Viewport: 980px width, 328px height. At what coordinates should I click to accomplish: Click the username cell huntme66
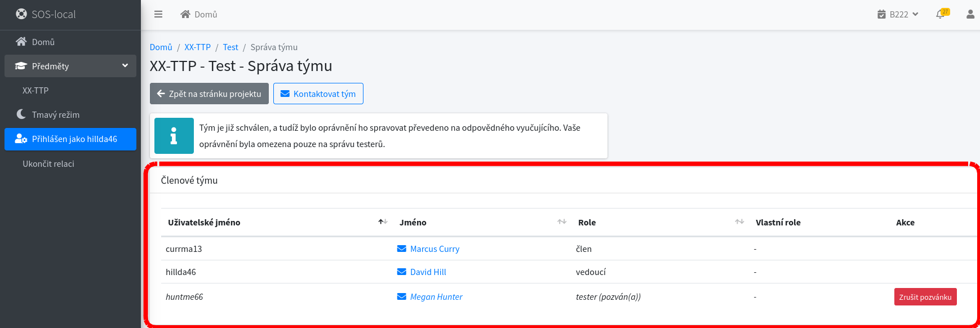(184, 296)
